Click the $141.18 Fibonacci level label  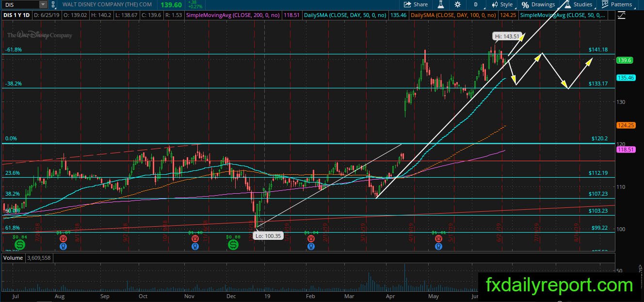(x=598, y=50)
